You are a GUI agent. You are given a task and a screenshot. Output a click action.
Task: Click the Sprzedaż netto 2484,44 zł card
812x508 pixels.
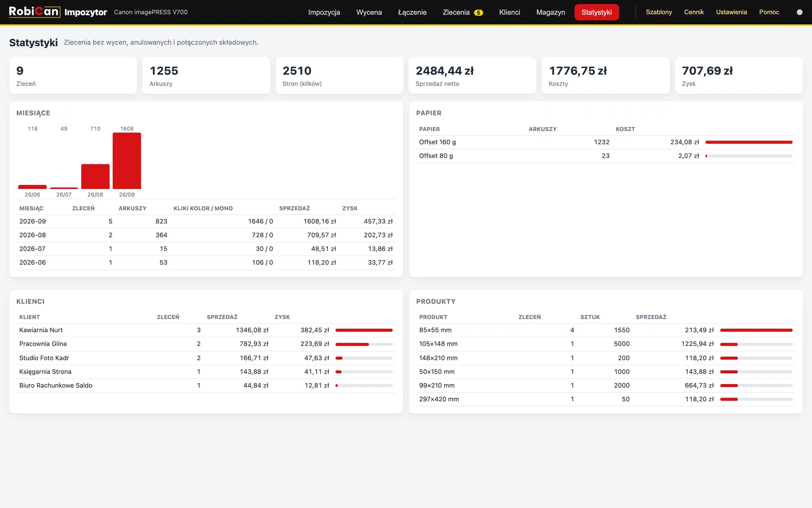pyautogui.click(x=472, y=75)
